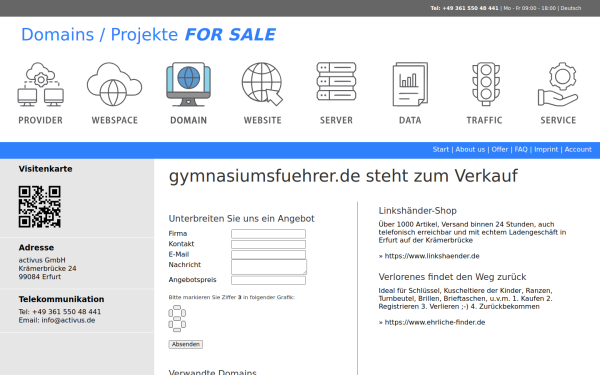
Task: Click the '99084 Erfurt' address line
Action: pos(39,277)
